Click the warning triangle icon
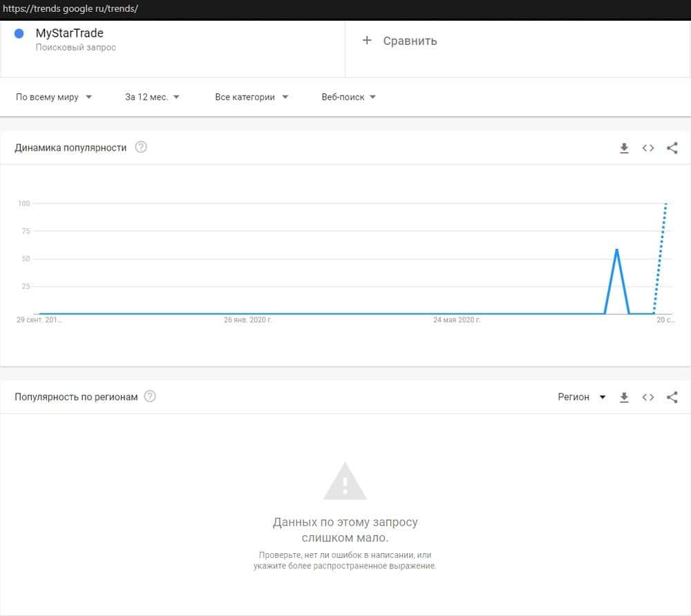Screen dimensions: 691x616 click(345, 480)
